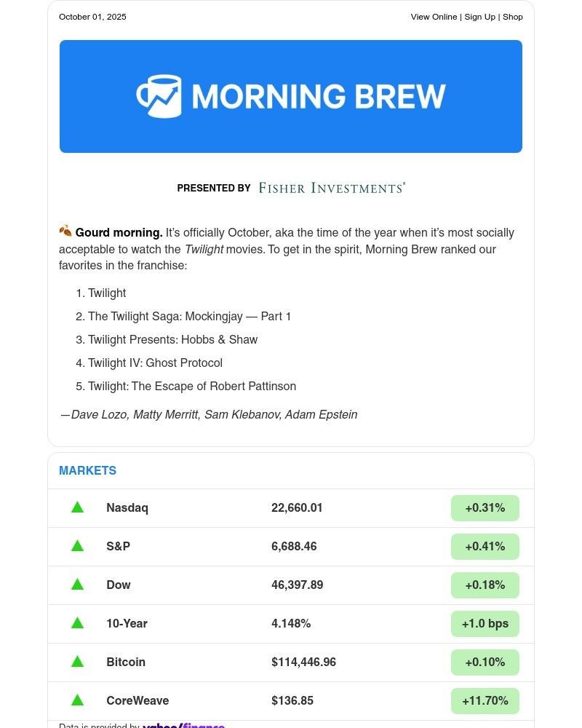Click the Nasdaq +0.31% change badge
582x728 pixels.
485,508
